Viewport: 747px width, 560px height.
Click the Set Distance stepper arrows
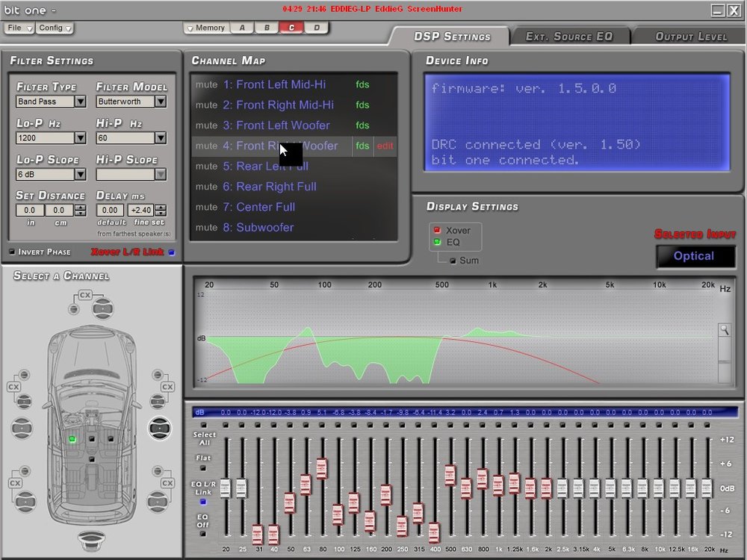[x=81, y=210]
